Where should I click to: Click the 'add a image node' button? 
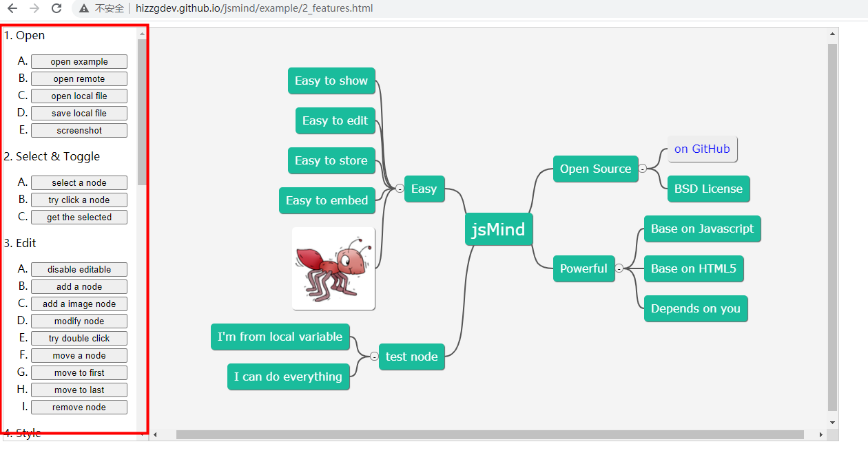click(x=79, y=304)
